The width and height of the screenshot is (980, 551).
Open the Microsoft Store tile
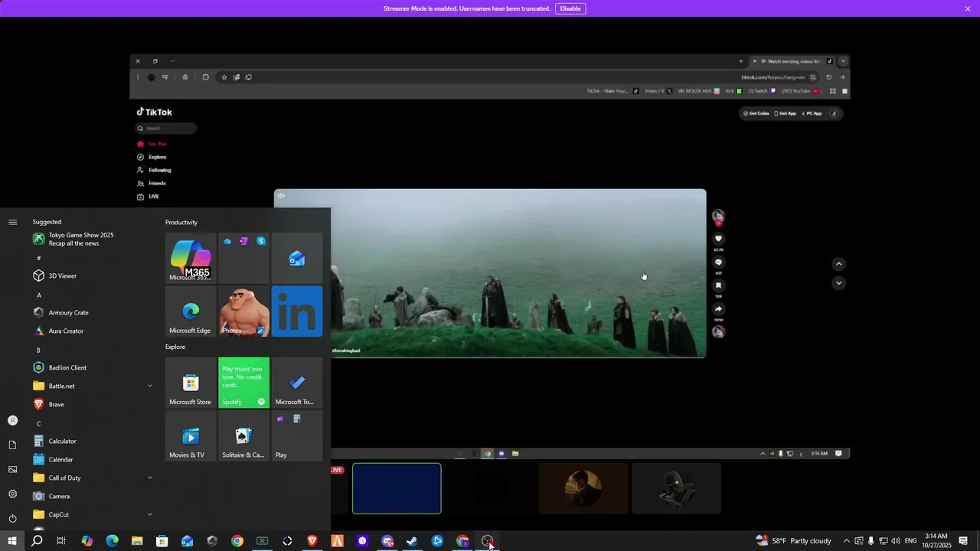tap(191, 383)
